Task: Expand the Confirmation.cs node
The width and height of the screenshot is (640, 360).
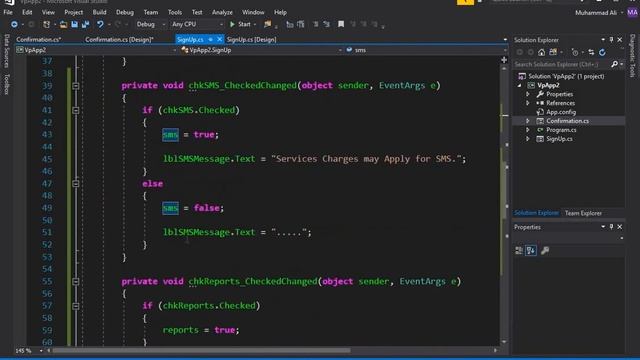Action: point(528,121)
